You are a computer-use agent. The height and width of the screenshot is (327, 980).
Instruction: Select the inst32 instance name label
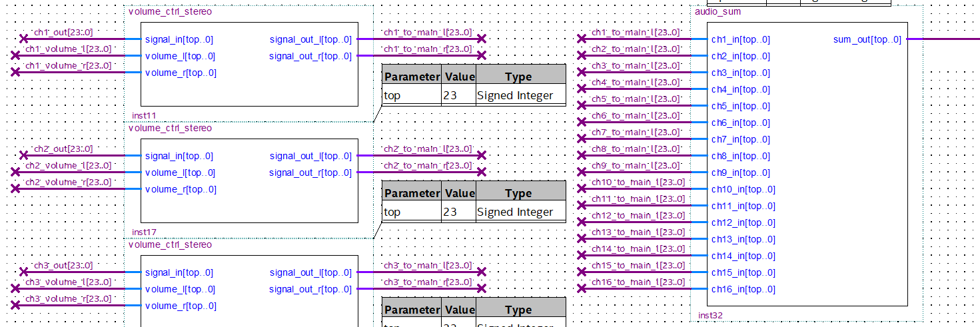[x=710, y=316]
